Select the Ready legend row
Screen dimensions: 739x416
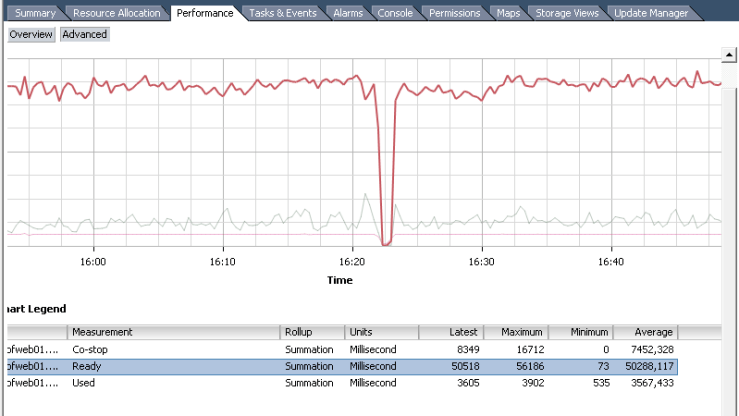(x=342, y=367)
